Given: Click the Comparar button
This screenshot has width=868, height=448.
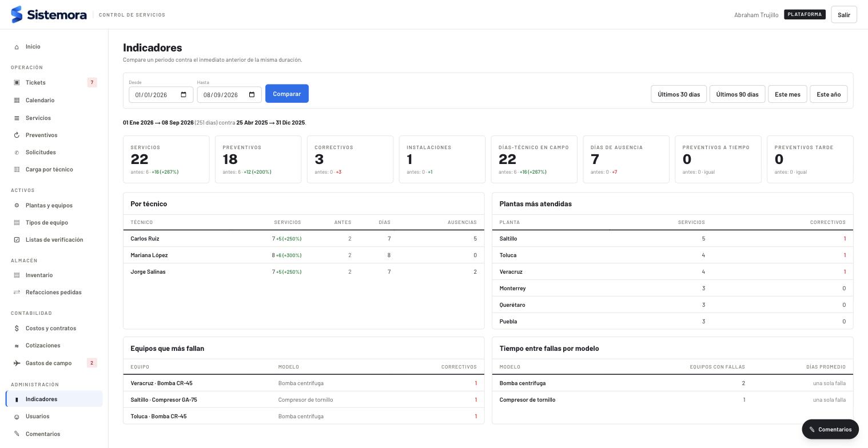Looking at the screenshot, I should [287, 94].
